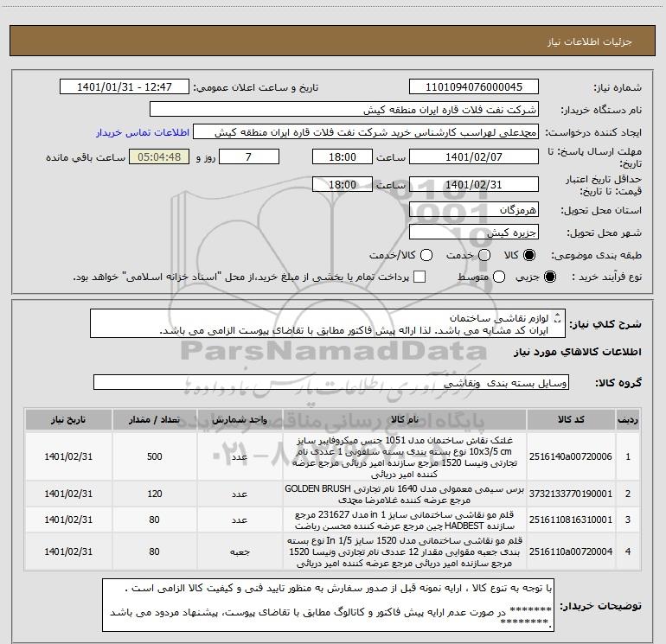666x644 pixels.
Task: Click the تعداد / مقدار column header
Action: (x=155, y=419)
